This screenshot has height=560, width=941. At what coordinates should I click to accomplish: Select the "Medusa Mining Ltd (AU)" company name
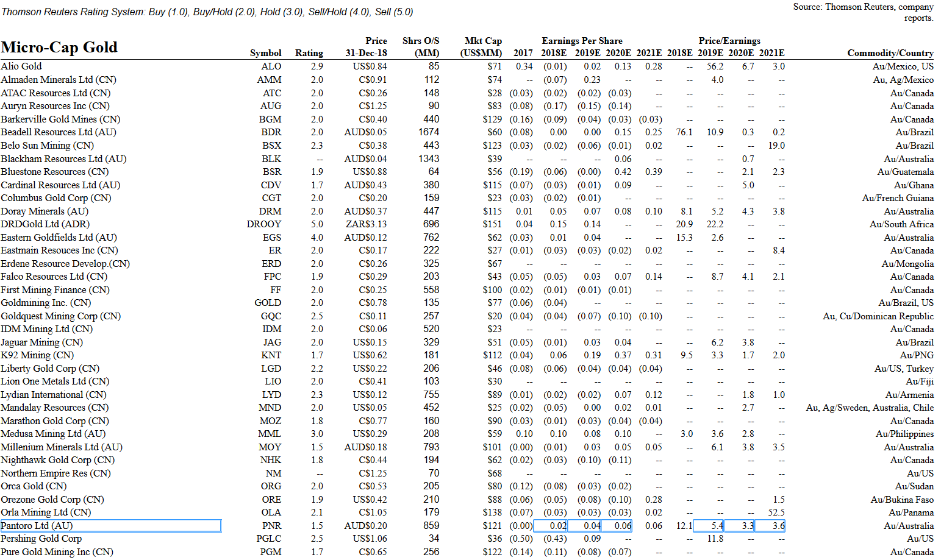coord(53,434)
